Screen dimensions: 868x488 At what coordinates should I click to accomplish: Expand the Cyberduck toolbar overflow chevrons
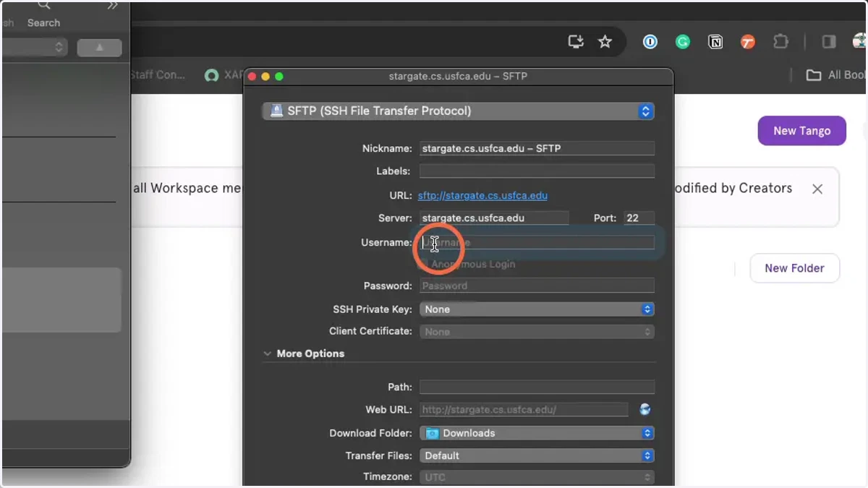pos(112,6)
